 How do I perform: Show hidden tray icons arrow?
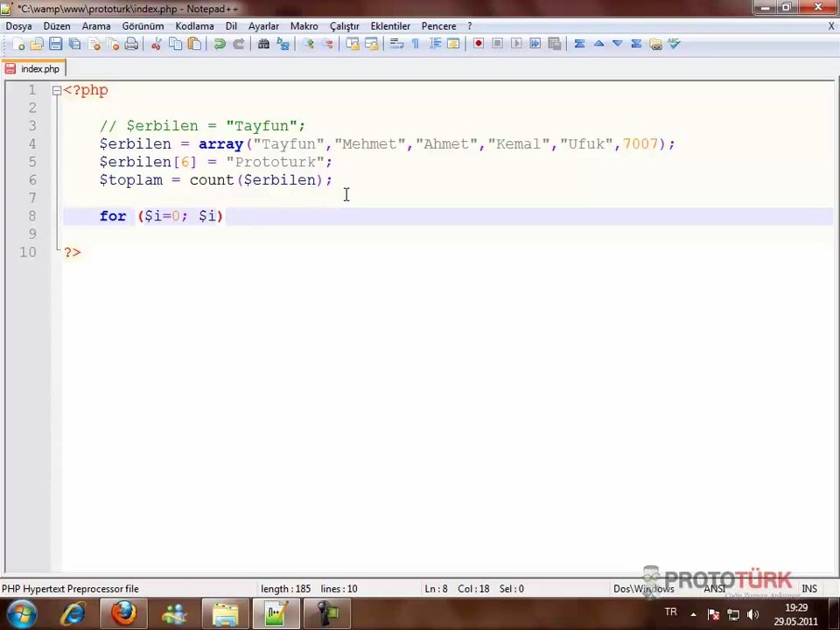click(693, 614)
